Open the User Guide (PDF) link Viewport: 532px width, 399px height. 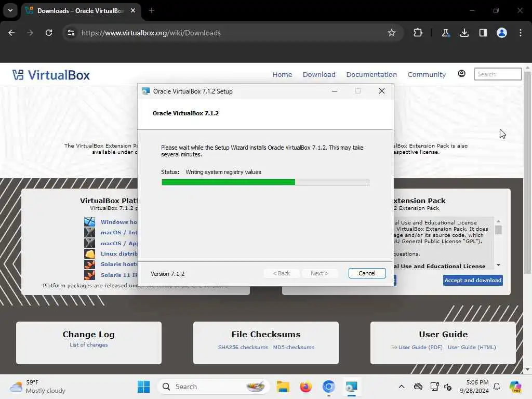point(420,347)
